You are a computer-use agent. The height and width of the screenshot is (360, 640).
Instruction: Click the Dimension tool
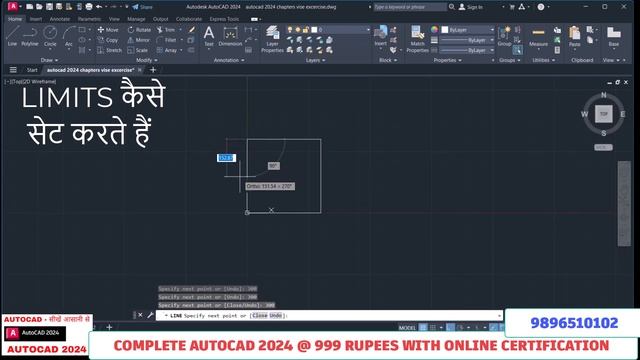point(230,36)
